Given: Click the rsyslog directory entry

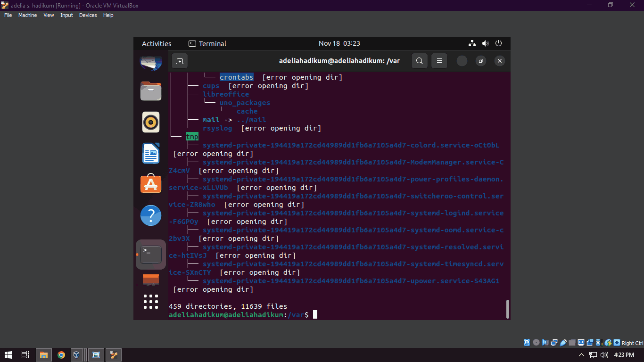Looking at the screenshot, I should (217, 128).
